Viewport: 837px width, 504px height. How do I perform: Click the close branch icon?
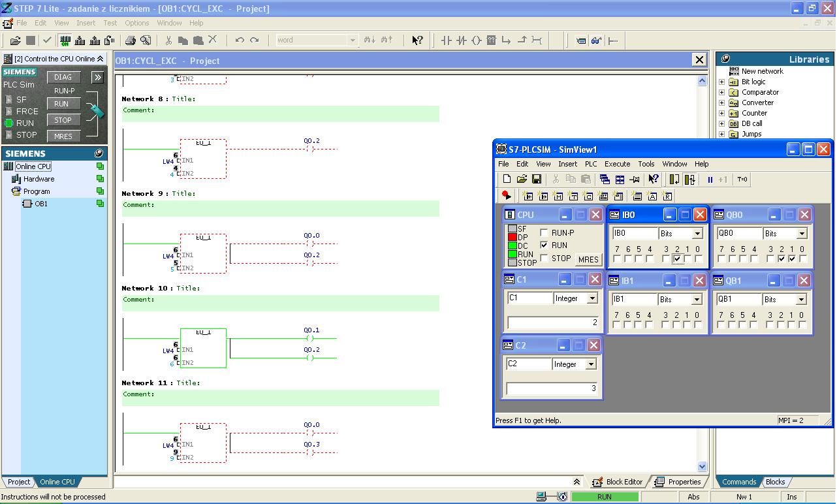click(522, 40)
